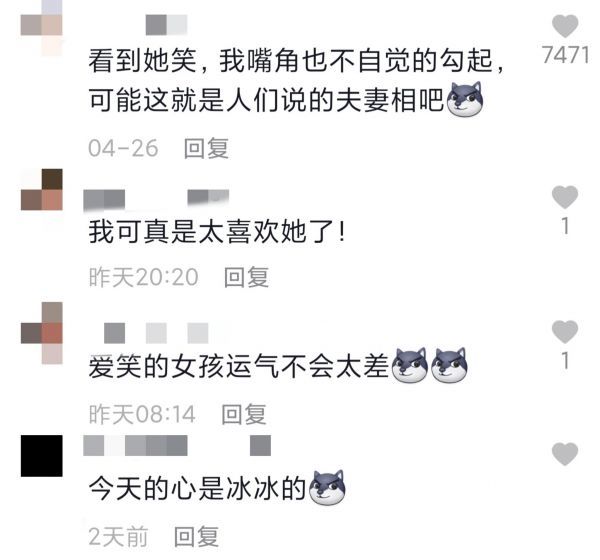600x560 pixels.
Task: Open avatar of "我可真是太喜欢她了" commenter
Action: (x=42, y=189)
